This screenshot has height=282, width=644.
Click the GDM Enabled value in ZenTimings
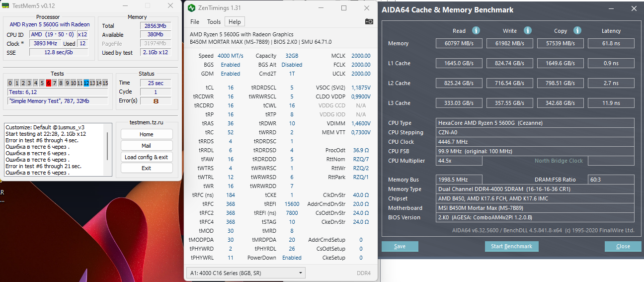[x=231, y=74]
